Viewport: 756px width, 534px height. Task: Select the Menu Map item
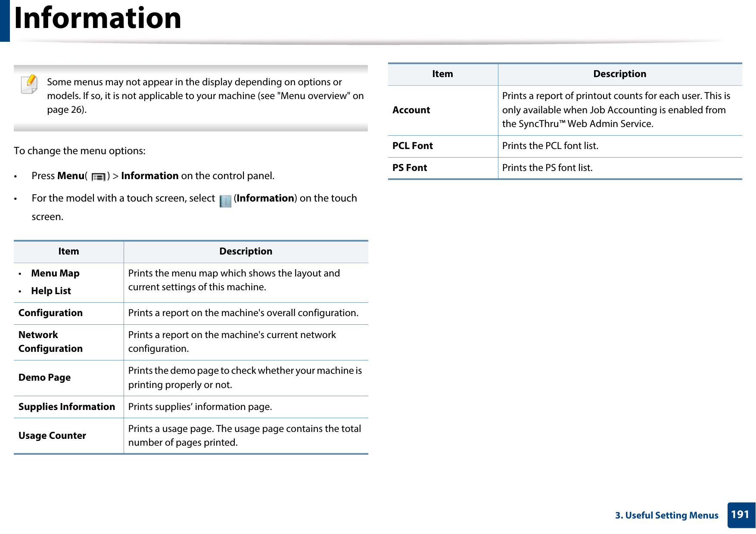[x=55, y=273]
